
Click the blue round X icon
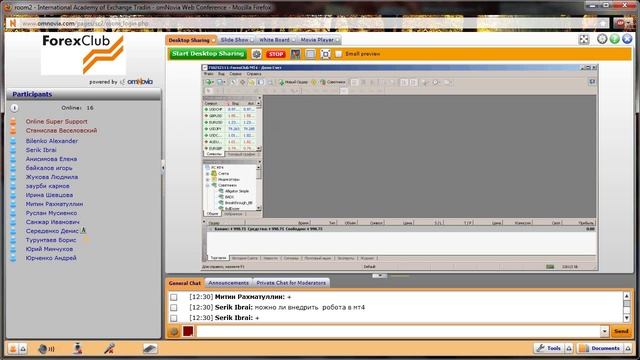pos(627,39)
